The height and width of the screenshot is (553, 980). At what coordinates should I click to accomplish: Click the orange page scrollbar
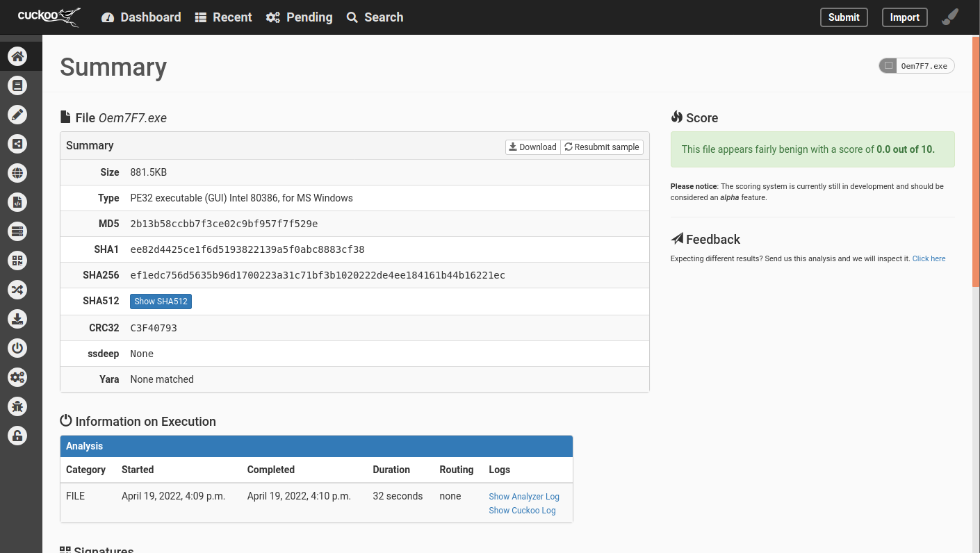point(975,160)
